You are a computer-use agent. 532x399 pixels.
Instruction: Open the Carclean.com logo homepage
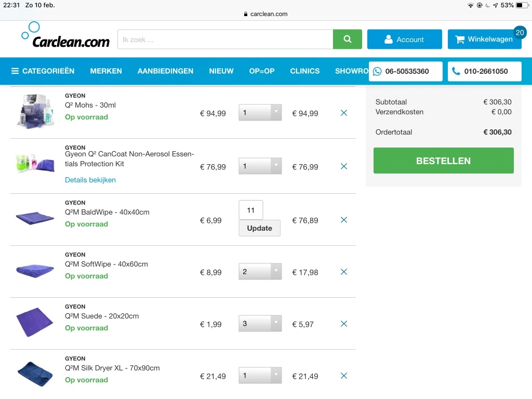[x=65, y=35]
